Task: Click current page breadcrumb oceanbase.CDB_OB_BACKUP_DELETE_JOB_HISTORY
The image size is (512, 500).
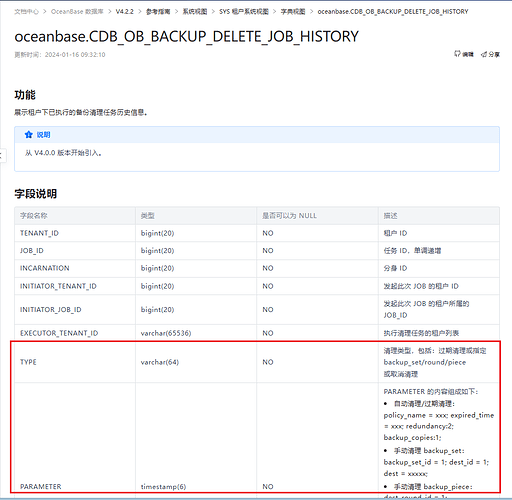Action: coord(393,12)
